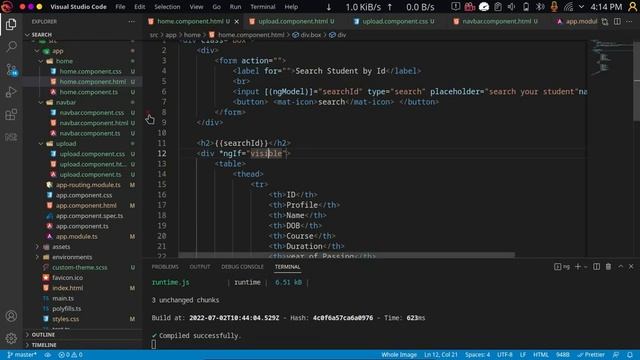Click the master branch in status bar

(22, 355)
